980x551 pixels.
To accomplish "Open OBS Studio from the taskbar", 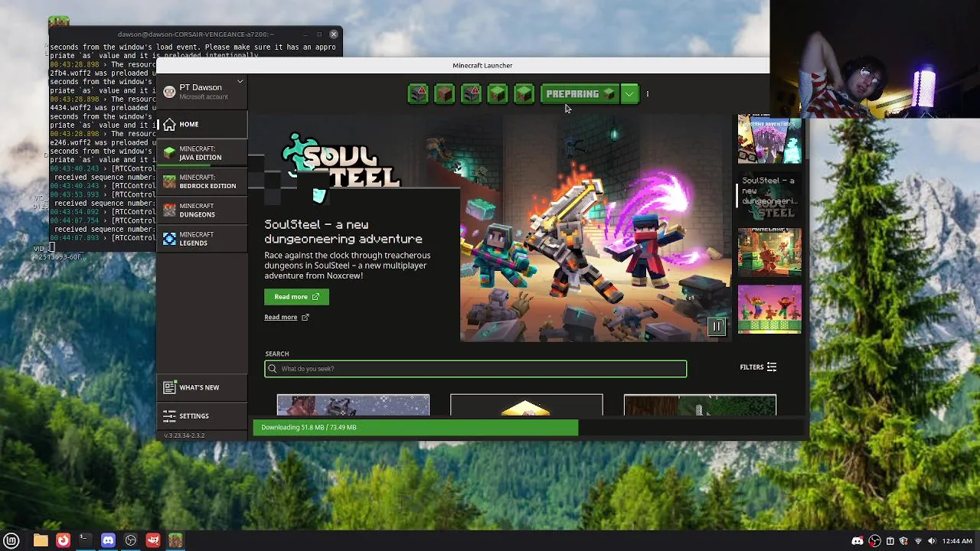I will [131, 540].
